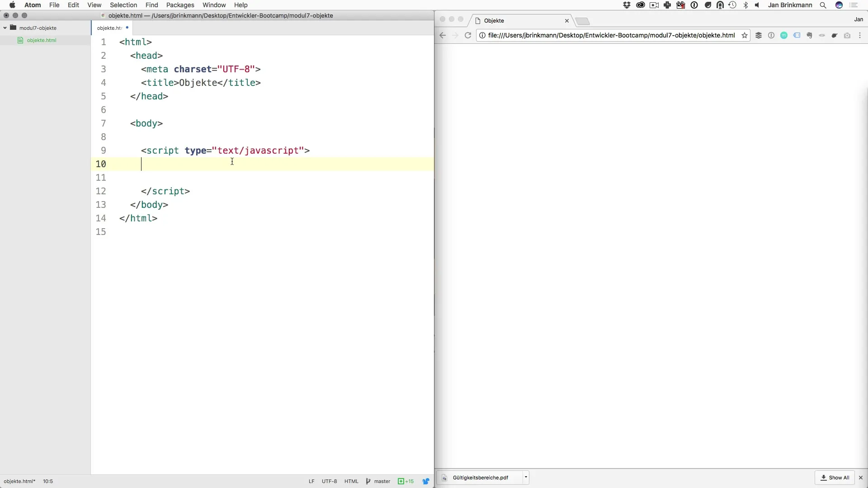Click the master git branch indicator
Viewport: 868px width, 488px height.
pos(378,481)
